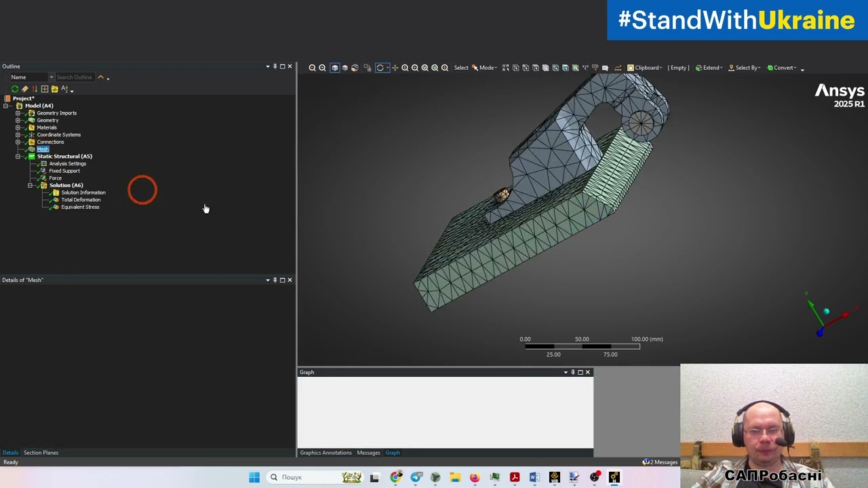Expand the Connections tree node

coord(18,142)
